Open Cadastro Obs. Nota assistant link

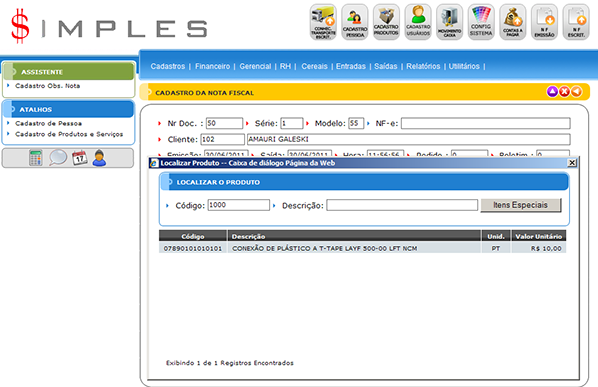48,86
